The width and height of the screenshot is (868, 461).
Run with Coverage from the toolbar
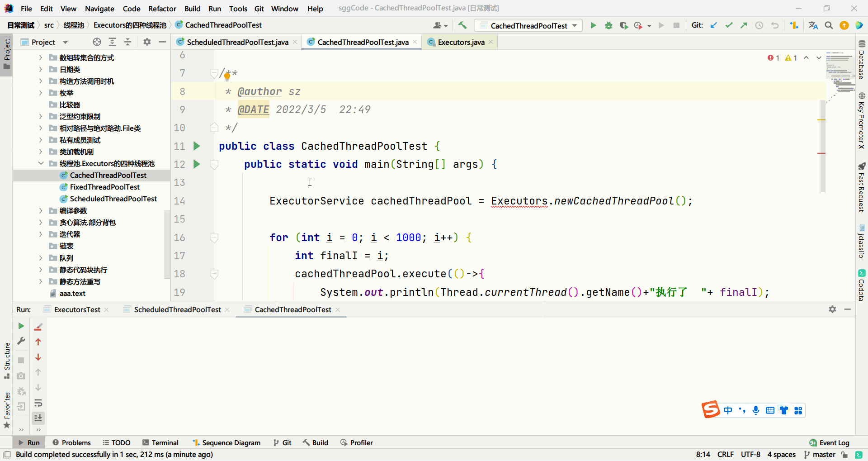624,25
